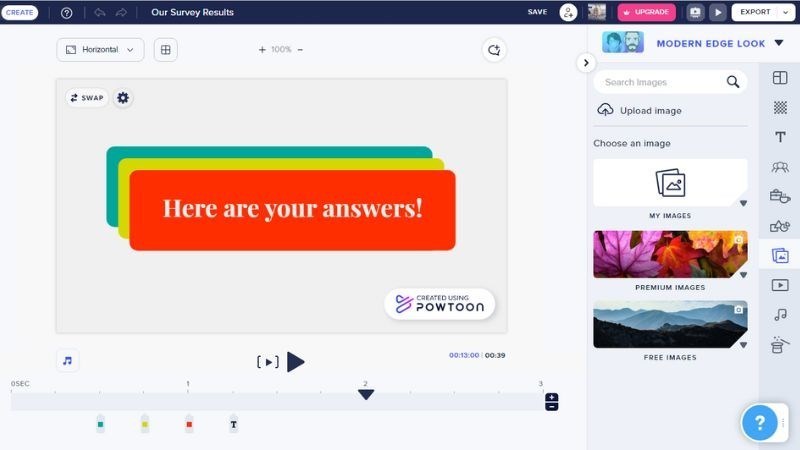Click the Create button
Viewport: 800px width, 450px height.
[x=19, y=12]
